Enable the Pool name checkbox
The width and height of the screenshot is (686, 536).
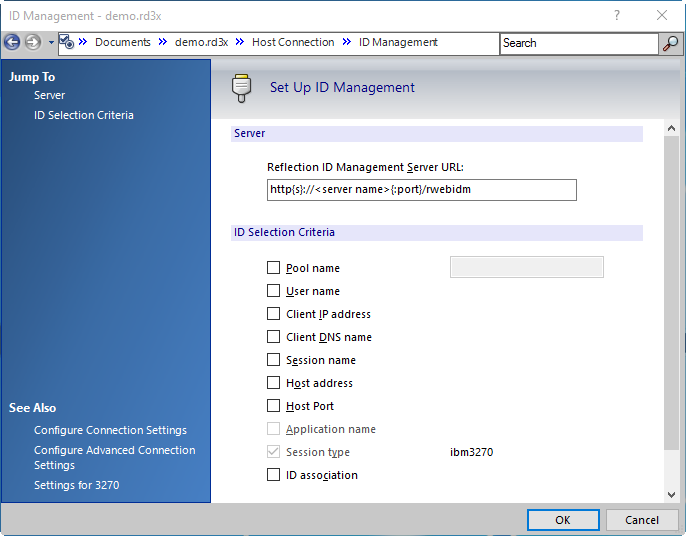click(x=274, y=268)
